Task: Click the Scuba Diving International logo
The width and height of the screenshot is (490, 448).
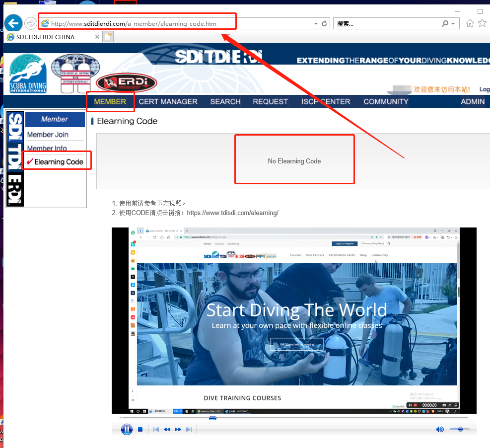Action: [x=28, y=74]
